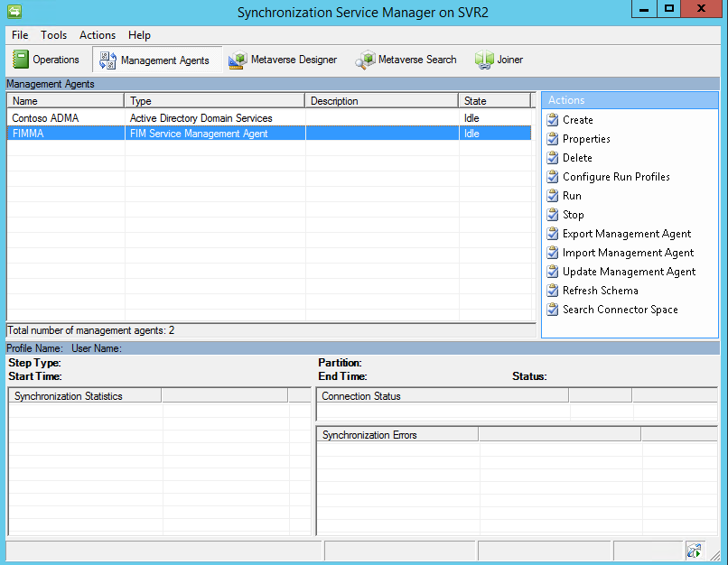Click the icon beside Refresh Schema
Viewport: 728px width, 565px height.
(x=553, y=291)
